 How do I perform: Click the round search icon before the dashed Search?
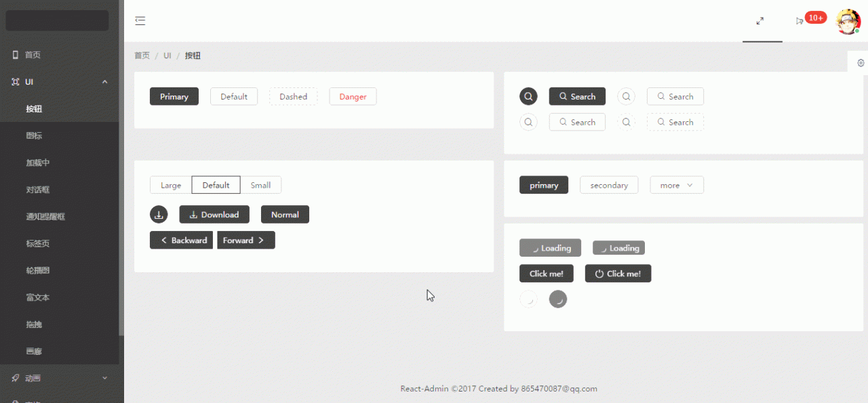(x=627, y=122)
